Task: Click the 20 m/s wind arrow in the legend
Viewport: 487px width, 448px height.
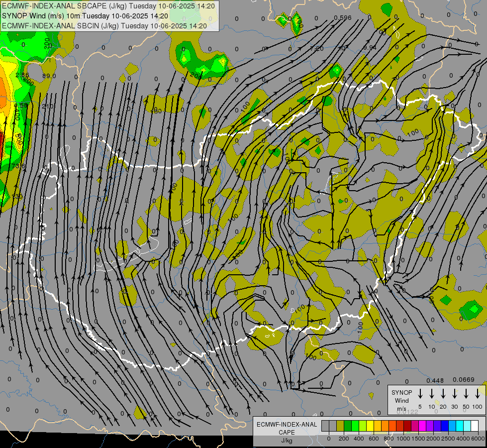Action: [443, 393]
